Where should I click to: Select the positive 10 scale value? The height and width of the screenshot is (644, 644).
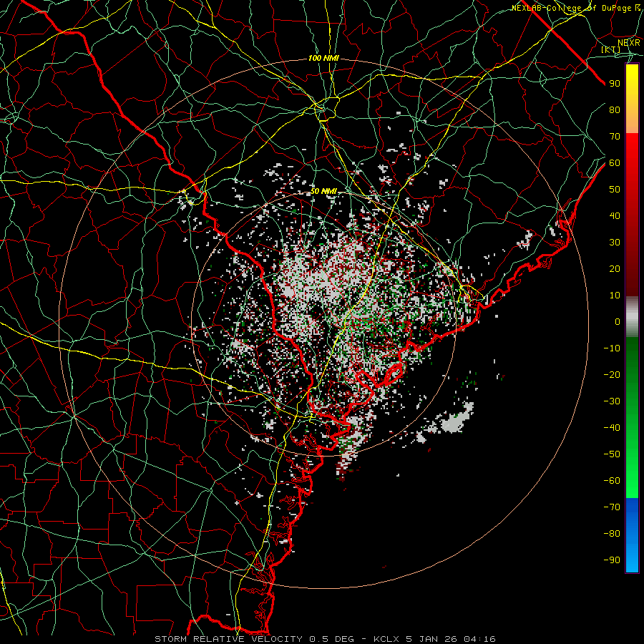[x=615, y=296]
